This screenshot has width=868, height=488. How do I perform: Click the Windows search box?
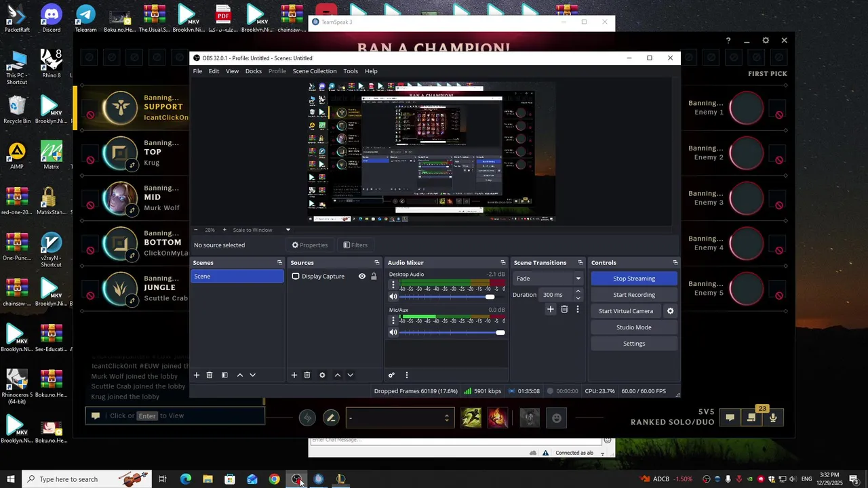click(86, 479)
